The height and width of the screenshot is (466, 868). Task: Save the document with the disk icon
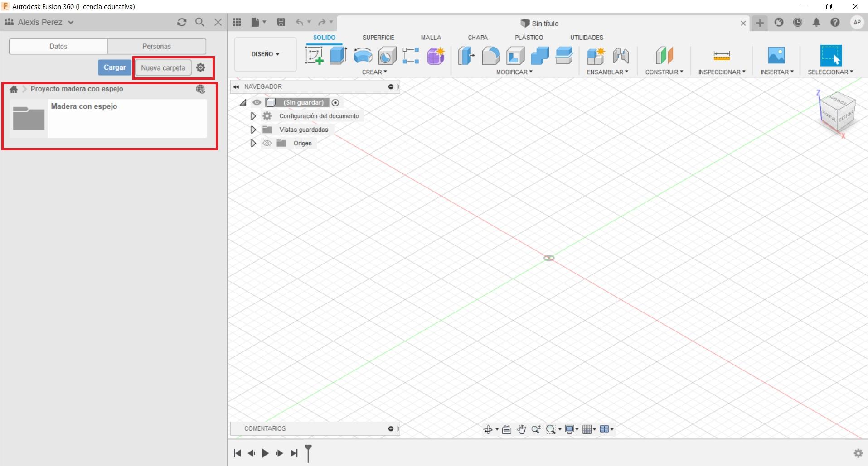[281, 22]
